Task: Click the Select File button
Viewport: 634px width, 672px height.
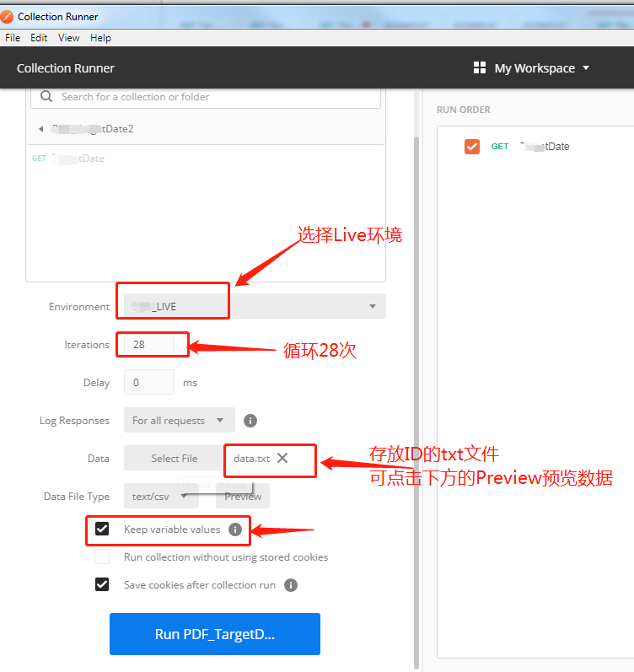Action: coord(174,458)
